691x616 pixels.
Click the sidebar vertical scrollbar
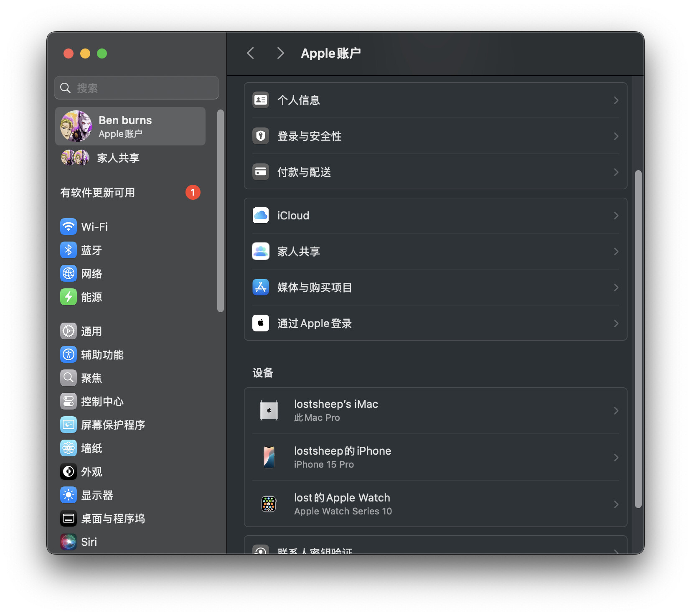[x=221, y=211]
